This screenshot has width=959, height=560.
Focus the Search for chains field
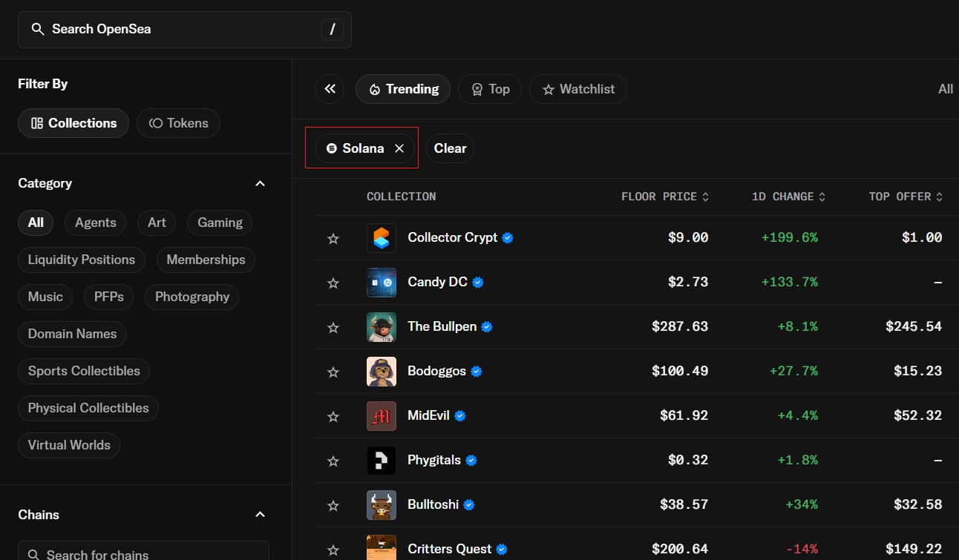[x=143, y=551]
